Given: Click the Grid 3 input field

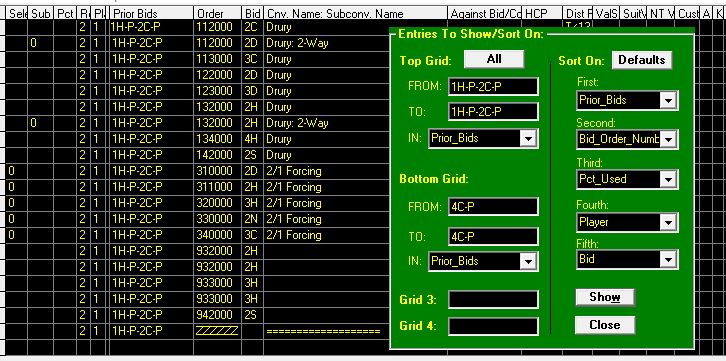Looking at the screenshot, I should 493,299.
